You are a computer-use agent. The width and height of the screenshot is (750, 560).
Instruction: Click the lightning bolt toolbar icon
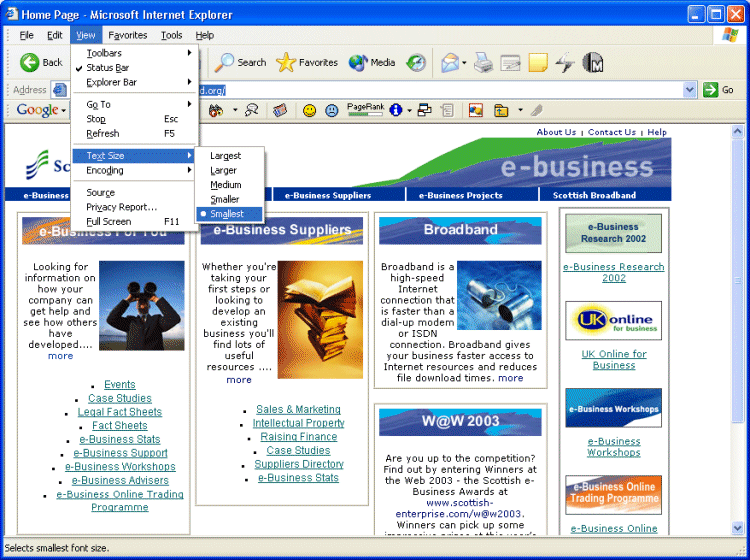565,63
